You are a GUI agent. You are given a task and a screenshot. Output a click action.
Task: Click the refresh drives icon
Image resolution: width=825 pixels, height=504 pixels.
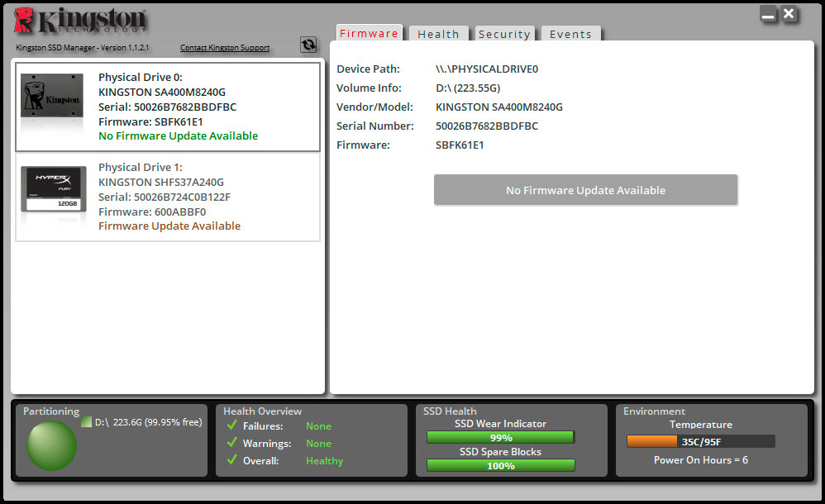(308, 45)
